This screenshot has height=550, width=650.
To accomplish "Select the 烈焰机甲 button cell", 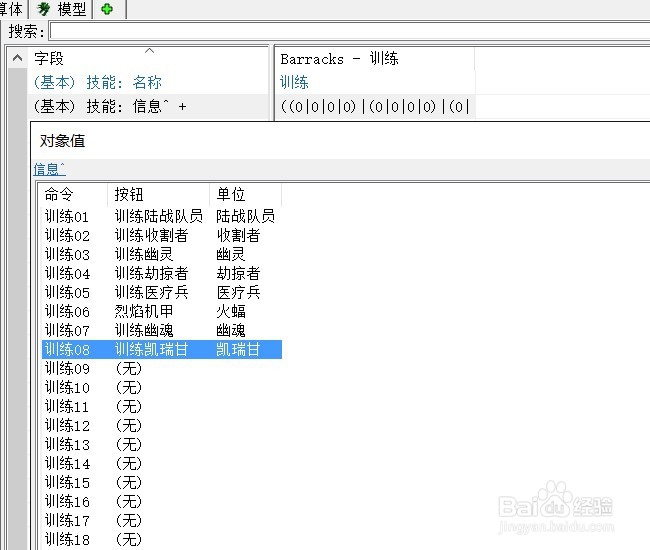I will tap(144, 312).
